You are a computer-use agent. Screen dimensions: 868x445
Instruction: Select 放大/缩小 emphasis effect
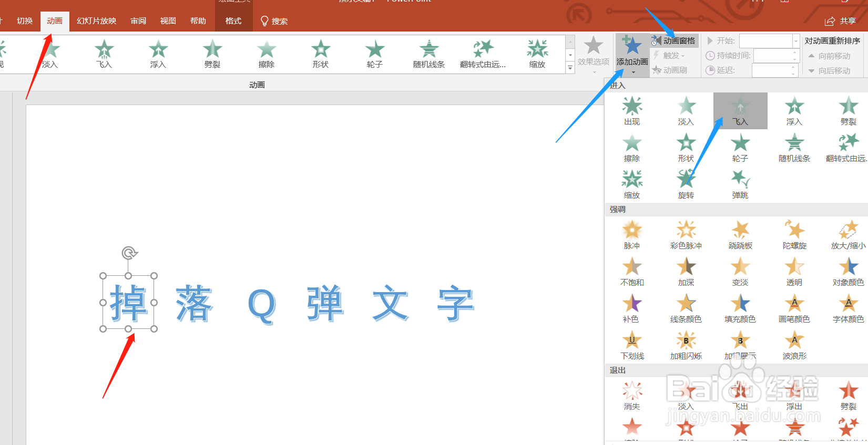click(x=848, y=235)
